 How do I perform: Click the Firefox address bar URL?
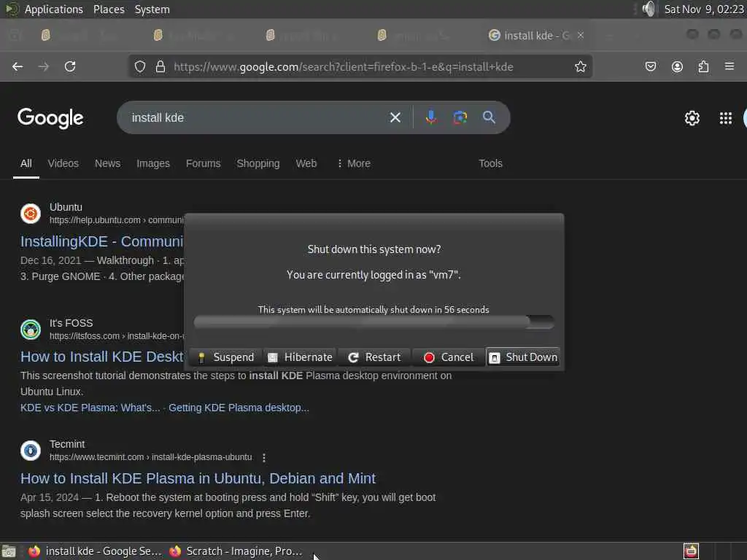343,66
